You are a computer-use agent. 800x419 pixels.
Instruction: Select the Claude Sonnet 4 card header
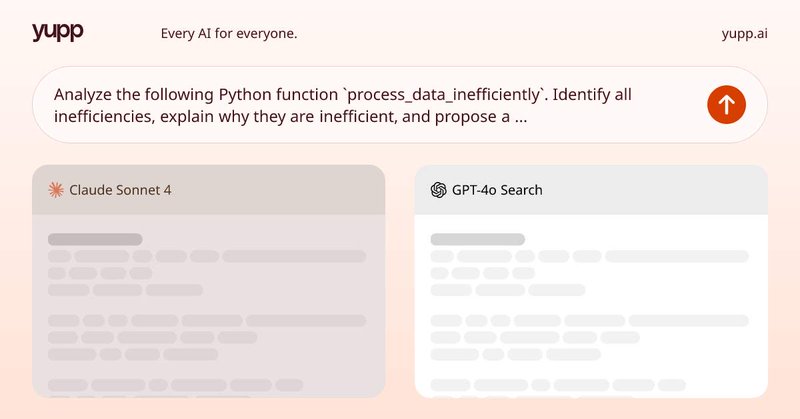coord(208,189)
